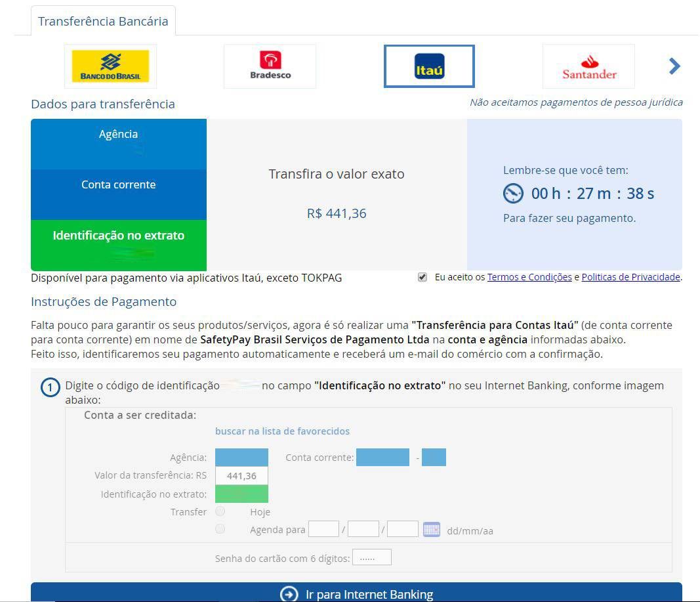
Task: Choose the Bradesco bank logo
Action: [x=270, y=66]
